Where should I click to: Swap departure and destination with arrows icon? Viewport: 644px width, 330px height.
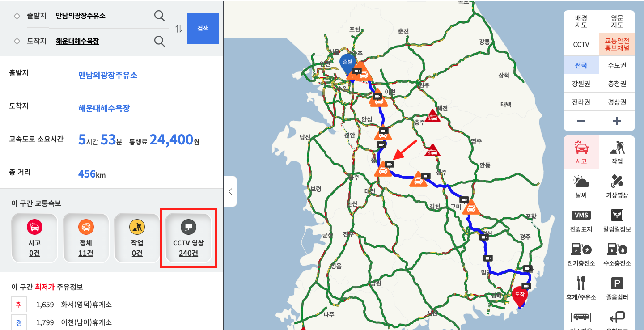tap(179, 29)
